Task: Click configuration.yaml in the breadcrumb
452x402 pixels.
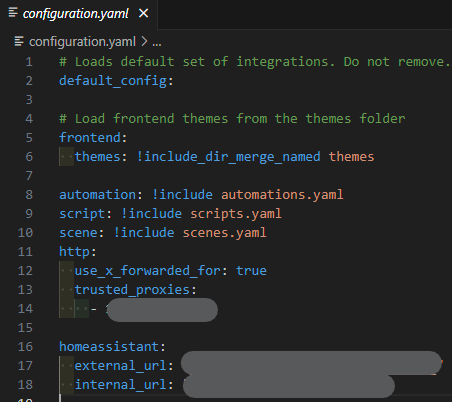Action: (82, 42)
